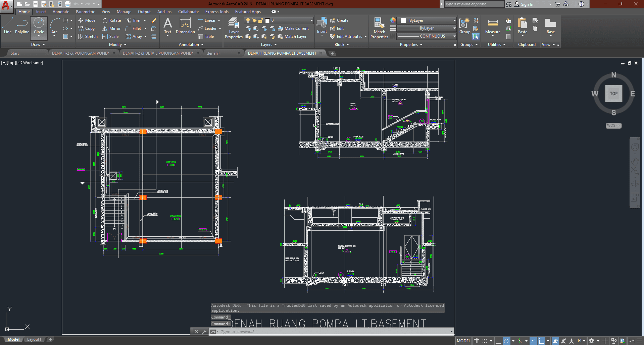Expand the Draw panel
Viewport: 644px width, 345px height.
(38, 45)
